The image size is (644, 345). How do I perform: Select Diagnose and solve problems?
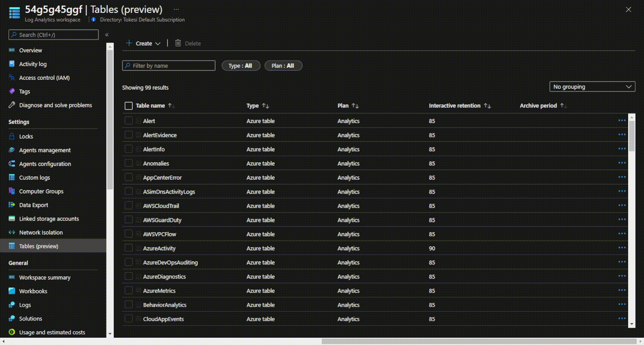(x=55, y=105)
